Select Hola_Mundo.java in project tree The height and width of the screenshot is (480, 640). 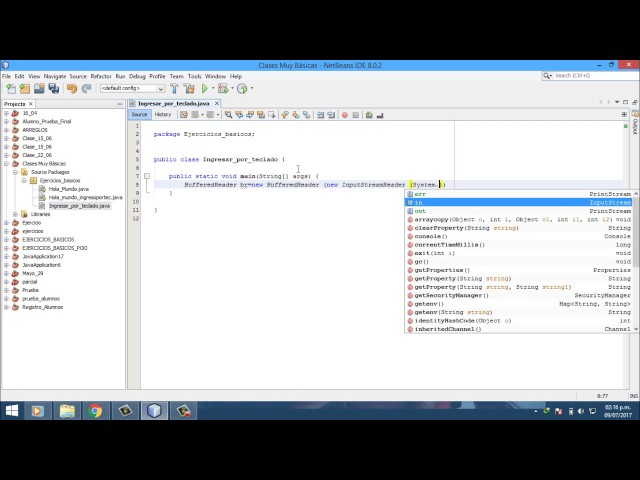tap(69, 189)
